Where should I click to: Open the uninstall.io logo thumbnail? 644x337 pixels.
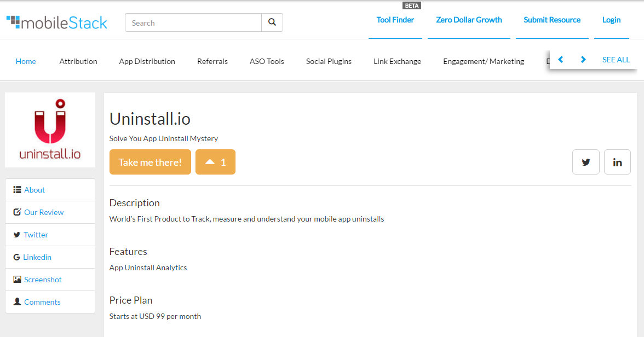coord(50,130)
